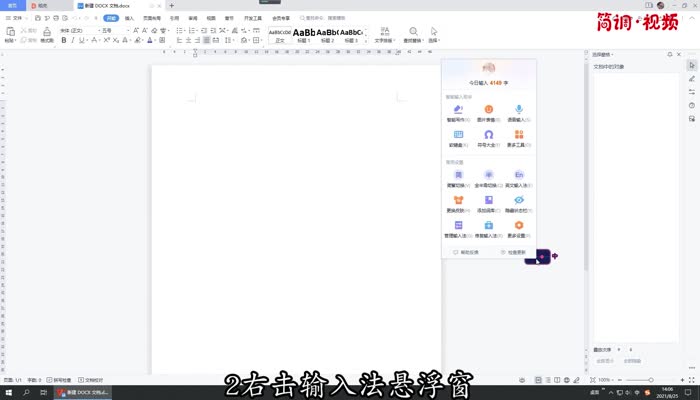Viewport: 700px width, 400px height.
Task: Click the Save icon in quick toolbar
Action: tap(38, 18)
